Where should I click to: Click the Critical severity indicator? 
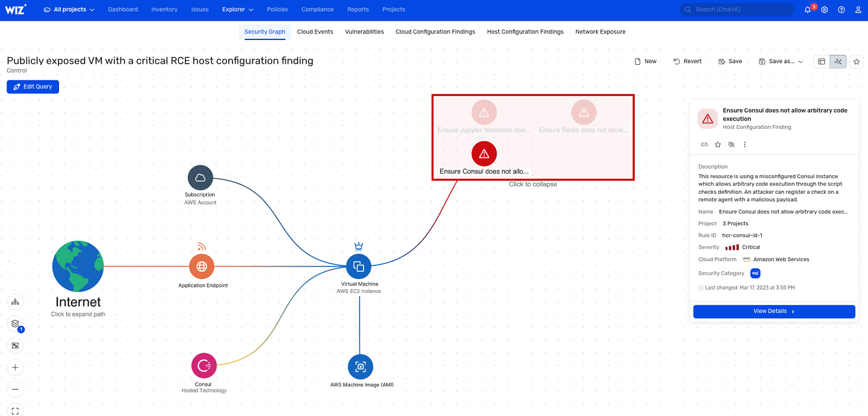(743, 247)
